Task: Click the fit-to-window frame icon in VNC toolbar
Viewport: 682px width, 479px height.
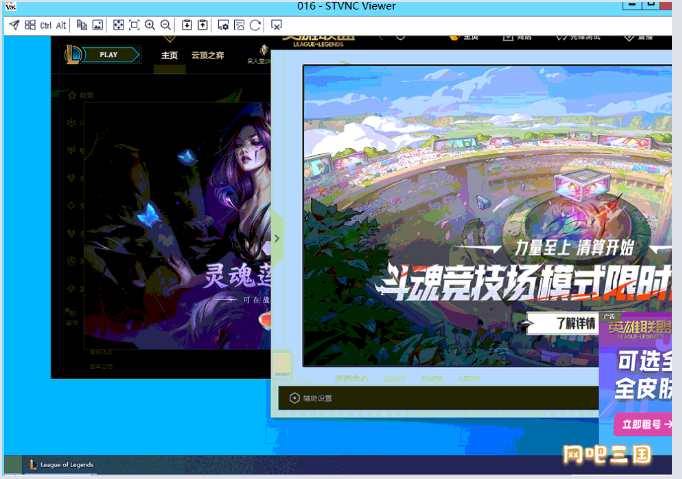Action: (134, 25)
